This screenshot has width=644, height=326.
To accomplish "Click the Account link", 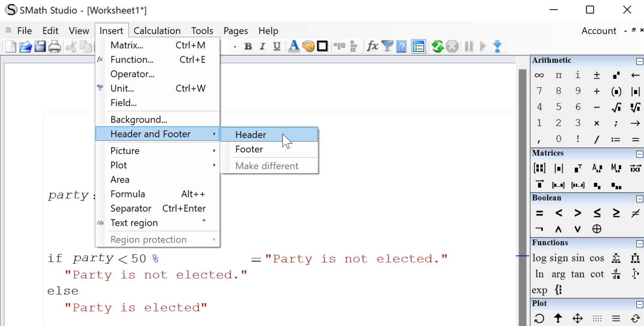I will (599, 31).
